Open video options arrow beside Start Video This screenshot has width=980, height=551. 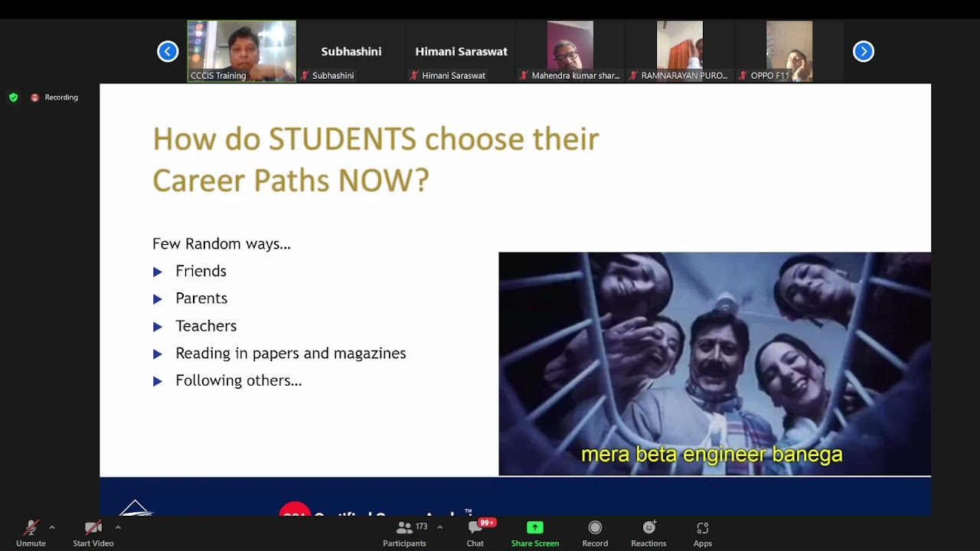(x=118, y=527)
